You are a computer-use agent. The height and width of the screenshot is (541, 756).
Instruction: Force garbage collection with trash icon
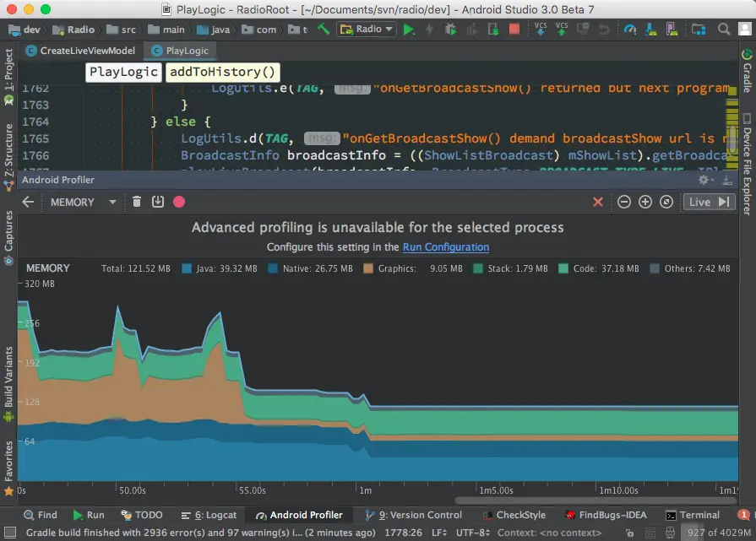click(x=137, y=202)
